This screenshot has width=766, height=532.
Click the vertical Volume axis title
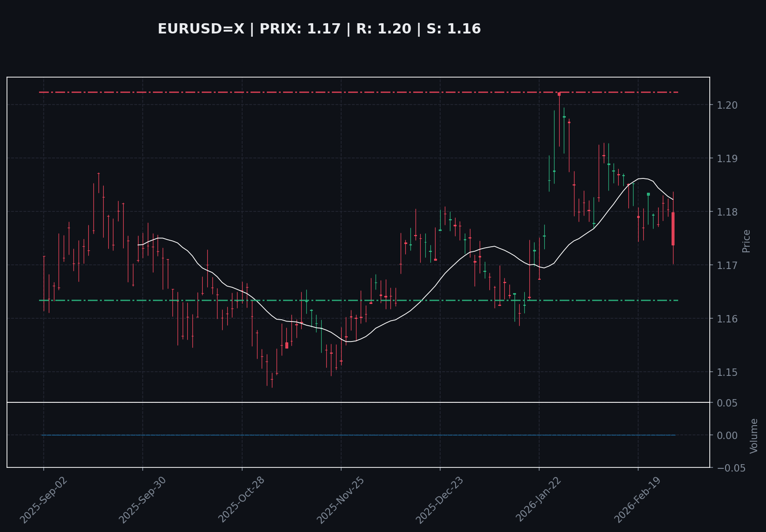click(753, 435)
